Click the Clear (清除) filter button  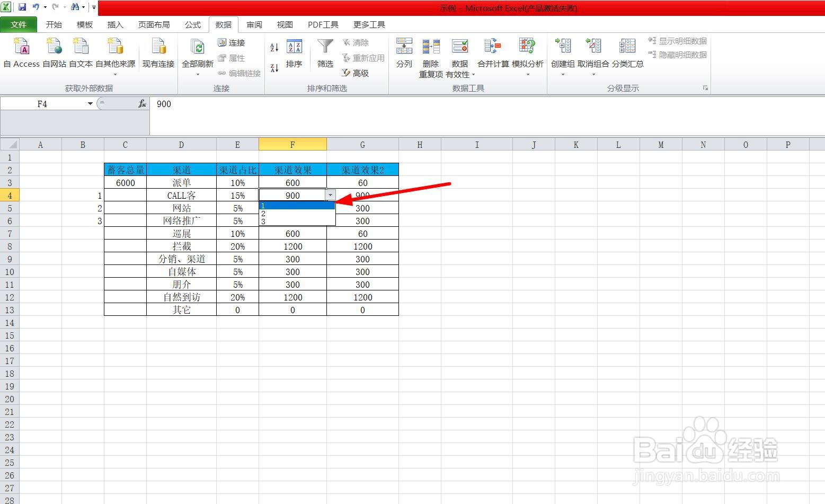(356, 42)
